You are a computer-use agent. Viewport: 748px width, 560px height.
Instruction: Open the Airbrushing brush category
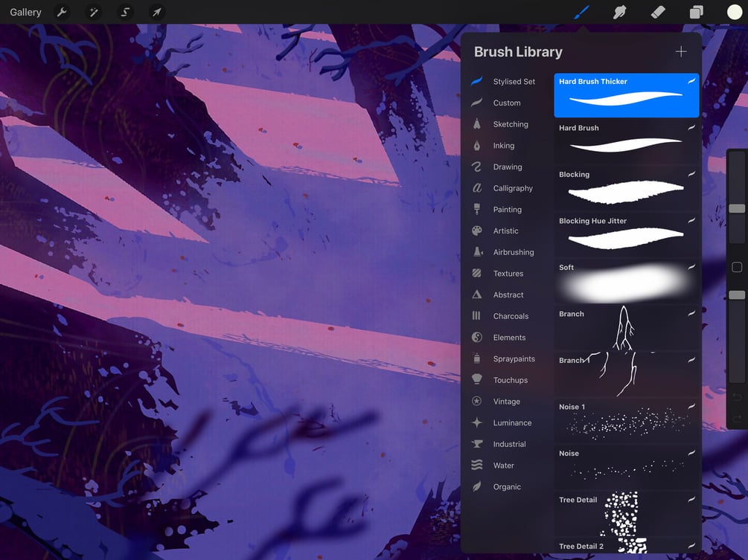pyautogui.click(x=505, y=252)
